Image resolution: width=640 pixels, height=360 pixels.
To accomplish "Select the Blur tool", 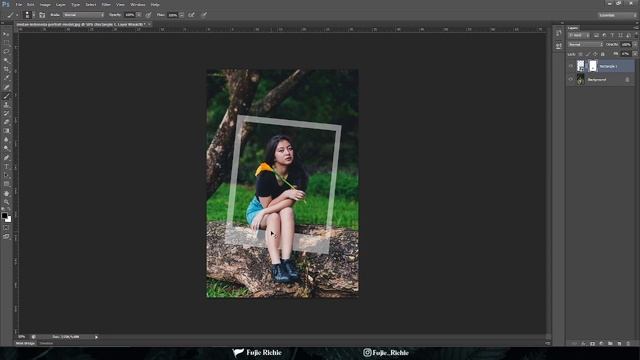I will pos(6,140).
